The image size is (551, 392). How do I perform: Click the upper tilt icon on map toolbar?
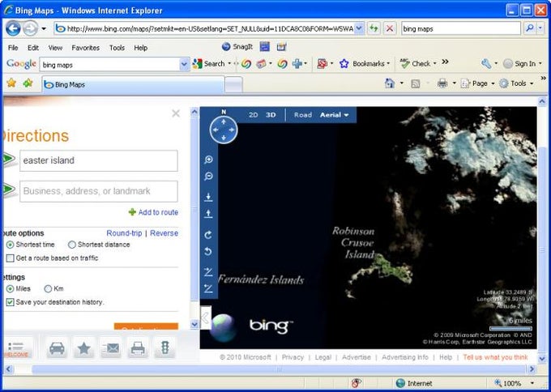208,272
